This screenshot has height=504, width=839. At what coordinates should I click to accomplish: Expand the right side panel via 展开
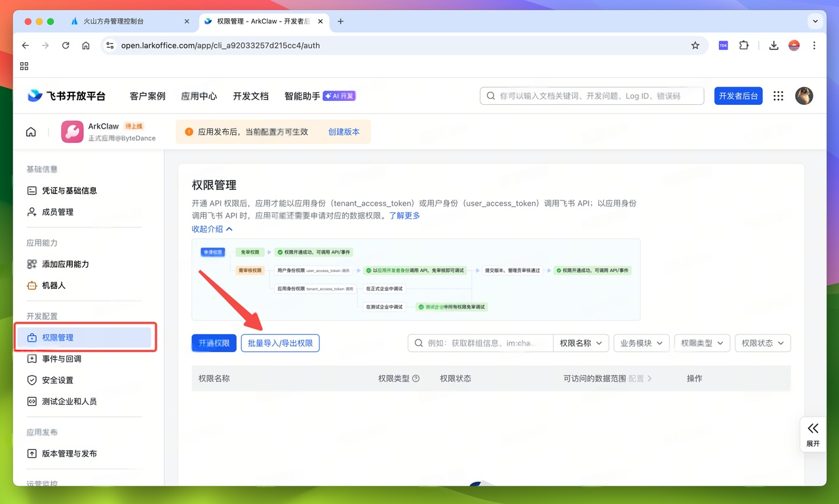tap(813, 434)
